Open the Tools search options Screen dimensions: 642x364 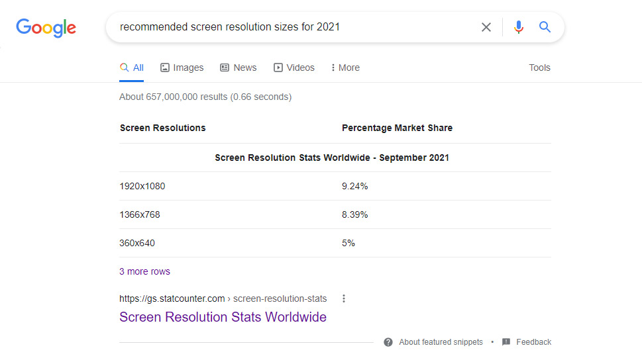[539, 68]
